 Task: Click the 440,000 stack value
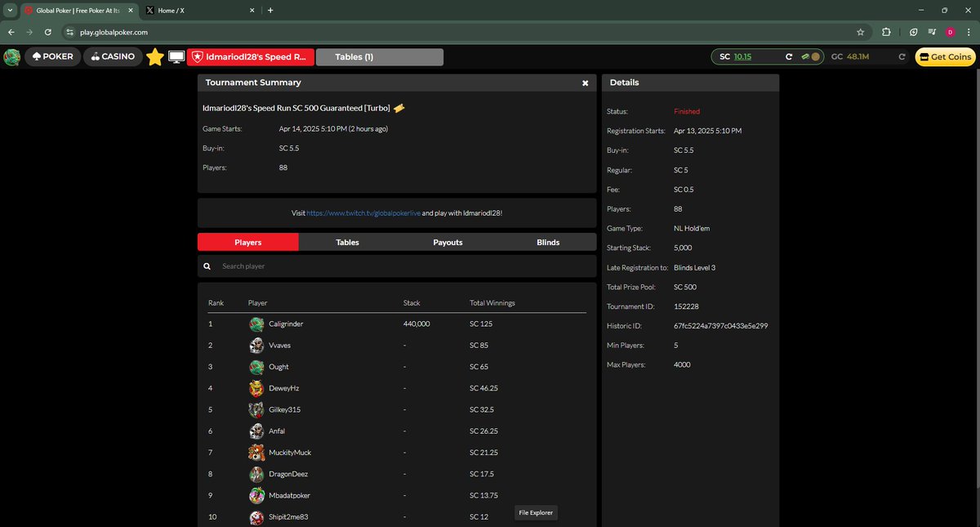click(416, 324)
